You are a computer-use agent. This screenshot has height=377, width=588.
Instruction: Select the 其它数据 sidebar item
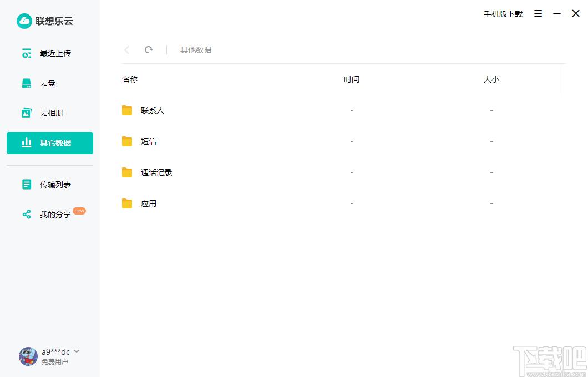click(50, 143)
